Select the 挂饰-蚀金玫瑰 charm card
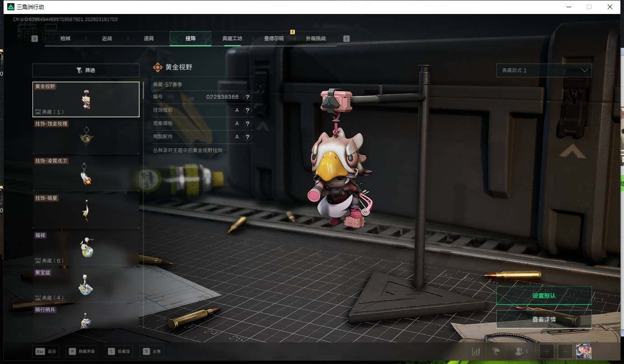The image size is (624, 364). 86,136
